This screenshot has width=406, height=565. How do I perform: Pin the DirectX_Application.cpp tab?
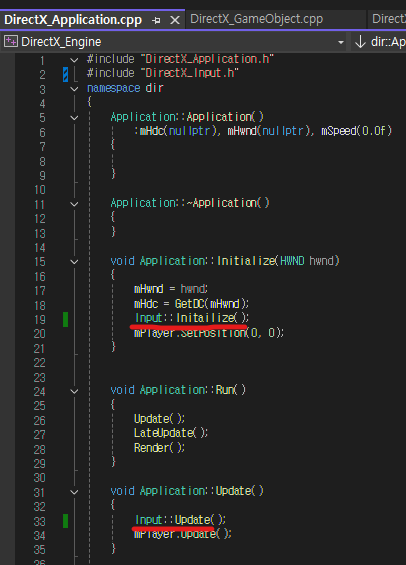[x=156, y=20]
